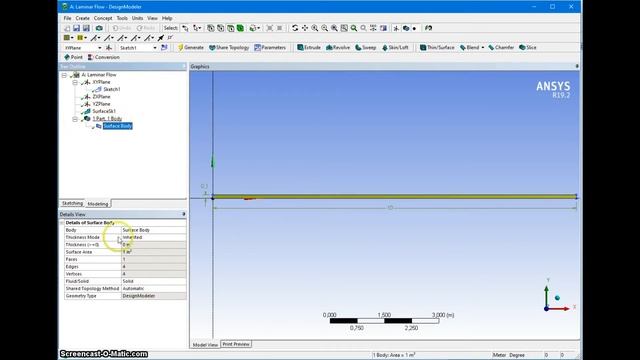Click the Chamfer tool

click(x=501, y=48)
